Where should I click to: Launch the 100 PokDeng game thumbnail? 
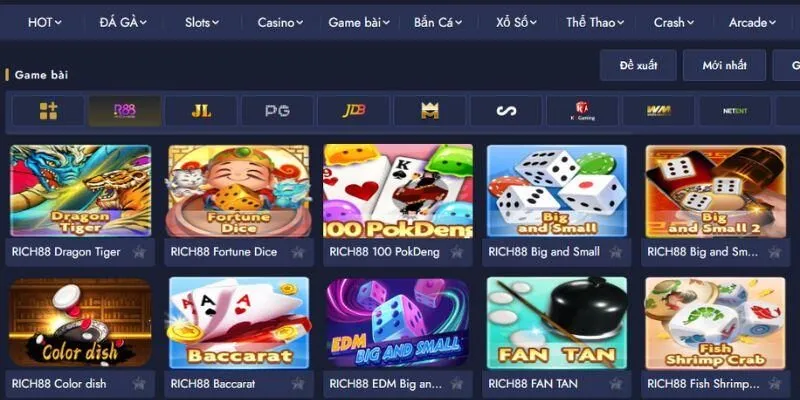pyautogui.click(x=398, y=191)
